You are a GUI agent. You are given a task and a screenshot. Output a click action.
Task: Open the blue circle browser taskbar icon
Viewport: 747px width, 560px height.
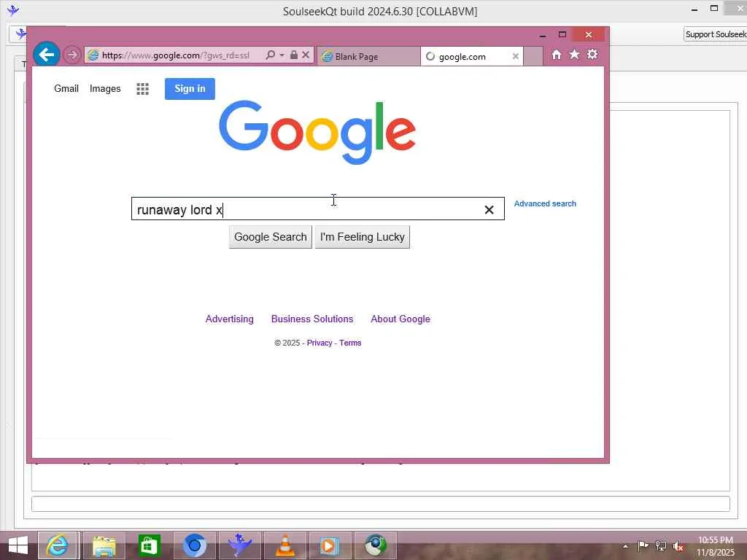click(194, 545)
